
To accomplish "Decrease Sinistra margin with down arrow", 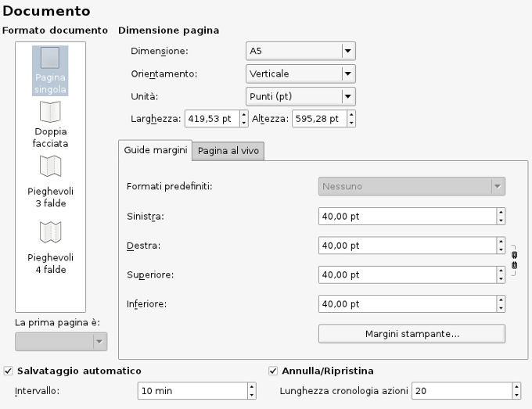I will 501,221.
